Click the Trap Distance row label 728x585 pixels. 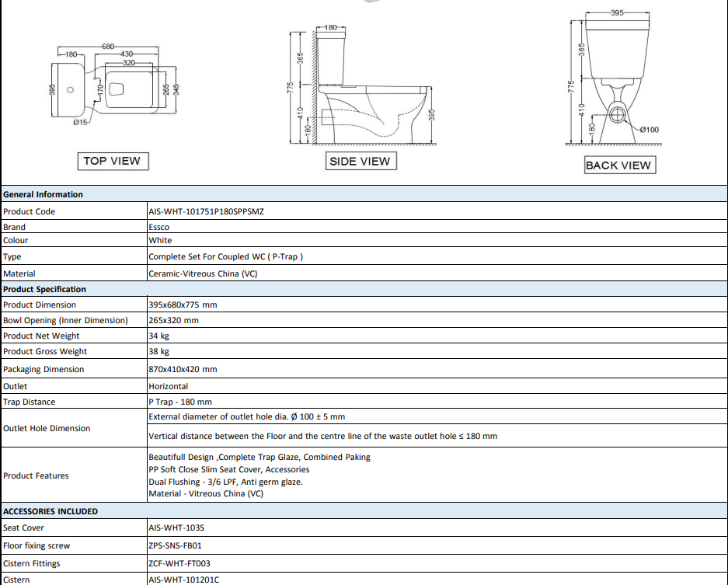click(30, 402)
